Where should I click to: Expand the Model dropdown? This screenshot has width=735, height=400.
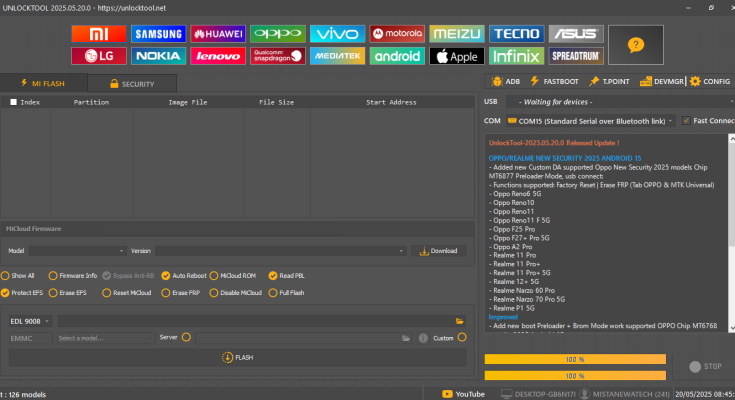click(77, 251)
